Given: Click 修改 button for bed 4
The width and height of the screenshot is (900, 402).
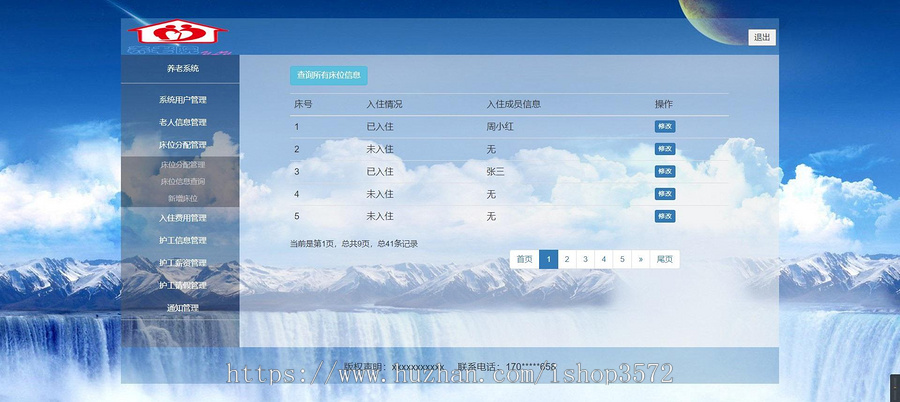Looking at the screenshot, I should [665, 194].
